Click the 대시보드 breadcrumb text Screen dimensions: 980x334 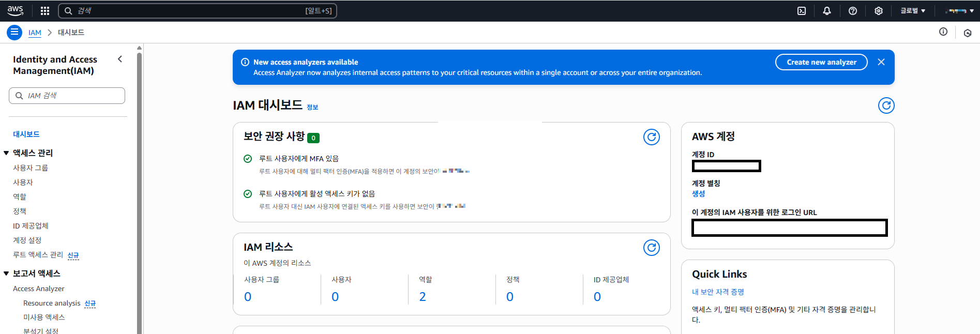click(71, 33)
